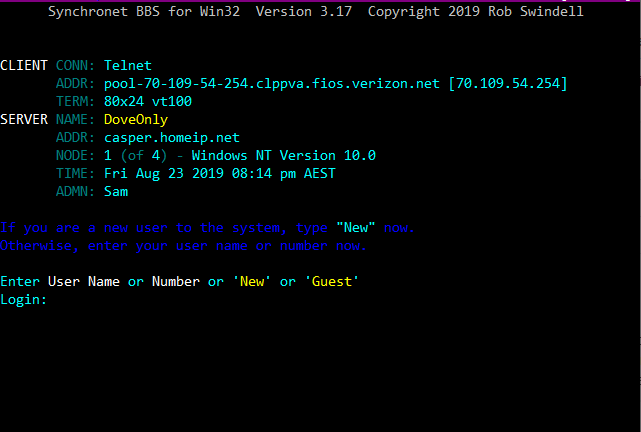Click the admin name Sam
The height and width of the screenshot is (432, 641).
pyautogui.click(x=116, y=192)
